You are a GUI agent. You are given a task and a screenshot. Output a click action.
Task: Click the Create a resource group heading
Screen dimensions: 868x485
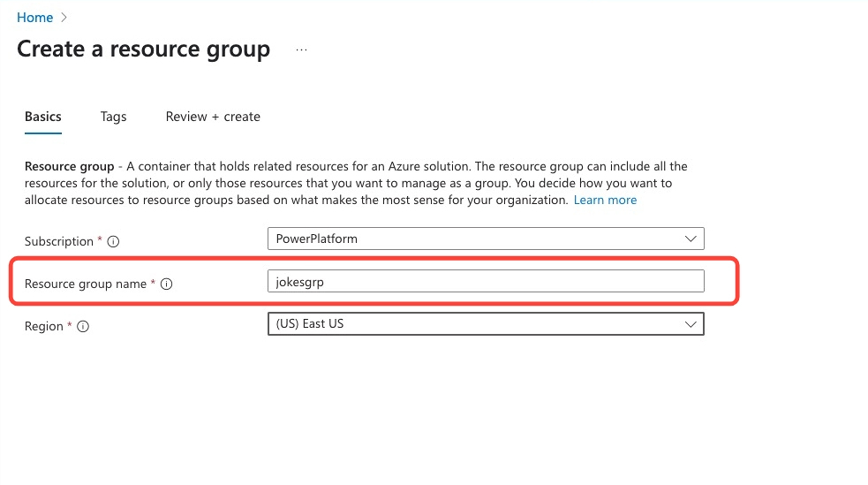coord(143,49)
